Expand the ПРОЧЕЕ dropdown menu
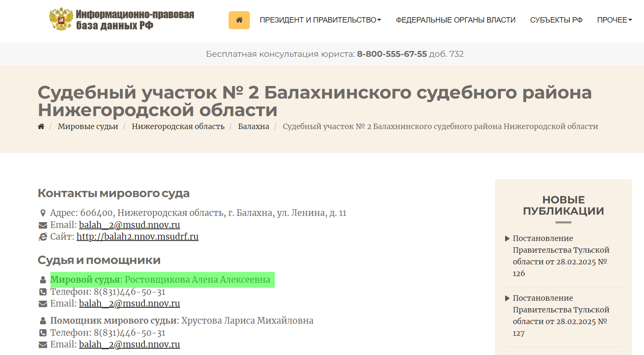644x355 pixels. (614, 19)
